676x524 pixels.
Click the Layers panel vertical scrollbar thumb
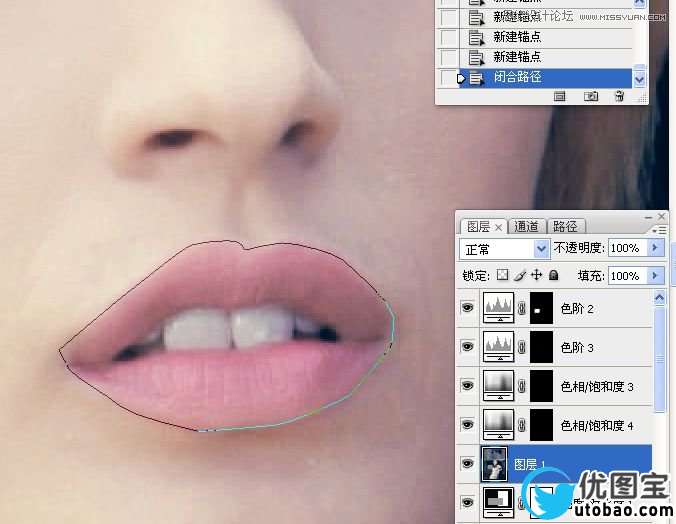pyautogui.click(x=659, y=358)
